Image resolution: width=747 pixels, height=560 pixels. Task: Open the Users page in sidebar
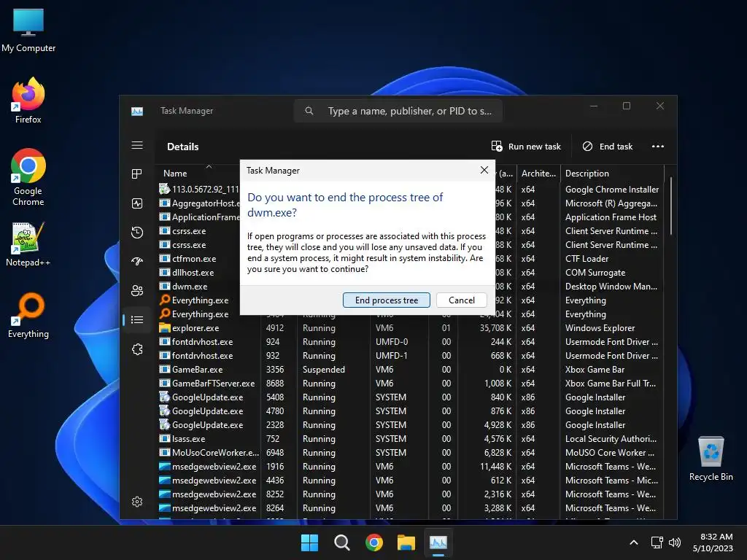pos(137,290)
